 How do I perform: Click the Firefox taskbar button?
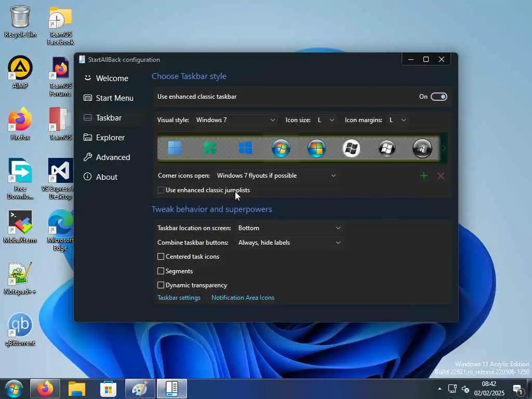(45, 389)
